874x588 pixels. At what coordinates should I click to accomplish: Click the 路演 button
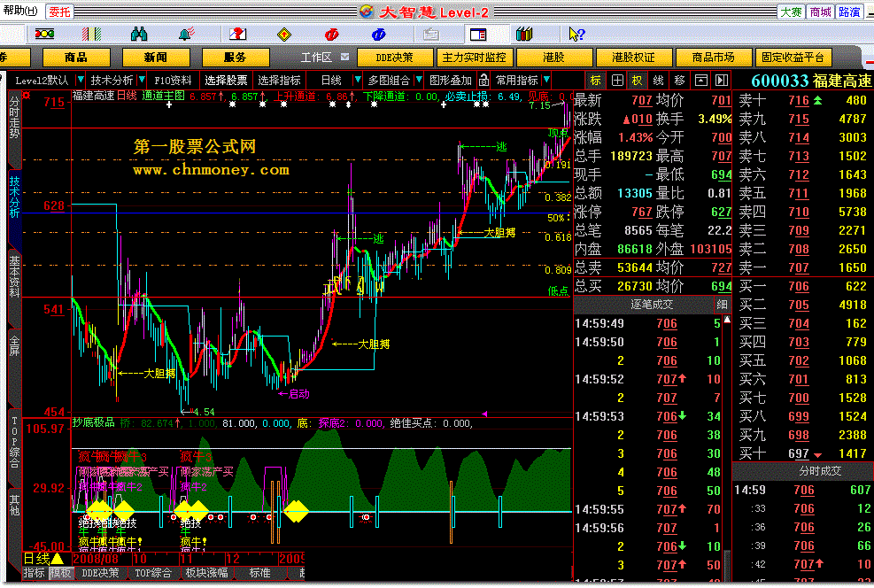pos(849,12)
